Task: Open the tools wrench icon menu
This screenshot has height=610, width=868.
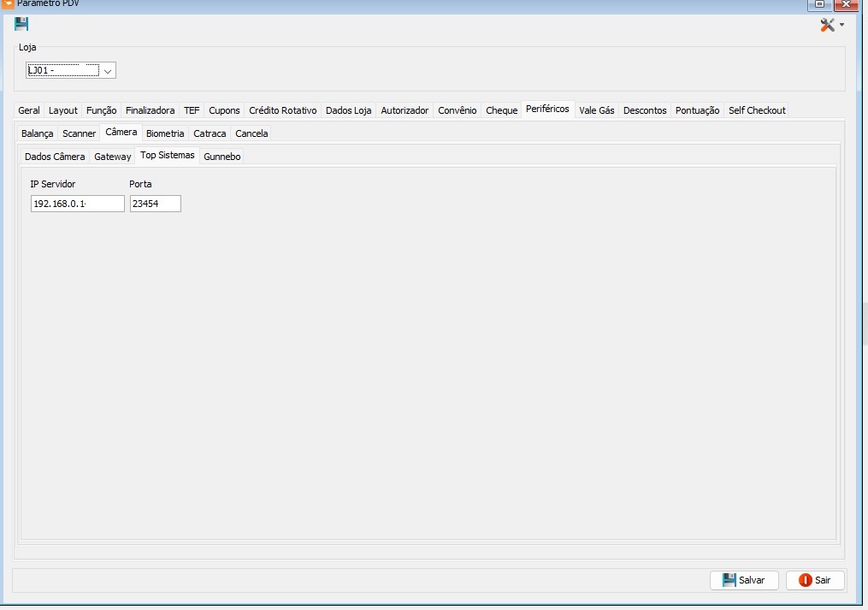Action: coord(830,25)
